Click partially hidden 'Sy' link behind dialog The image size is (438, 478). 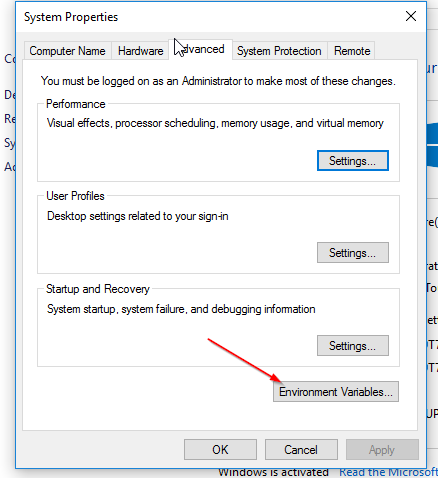tap(10, 143)
